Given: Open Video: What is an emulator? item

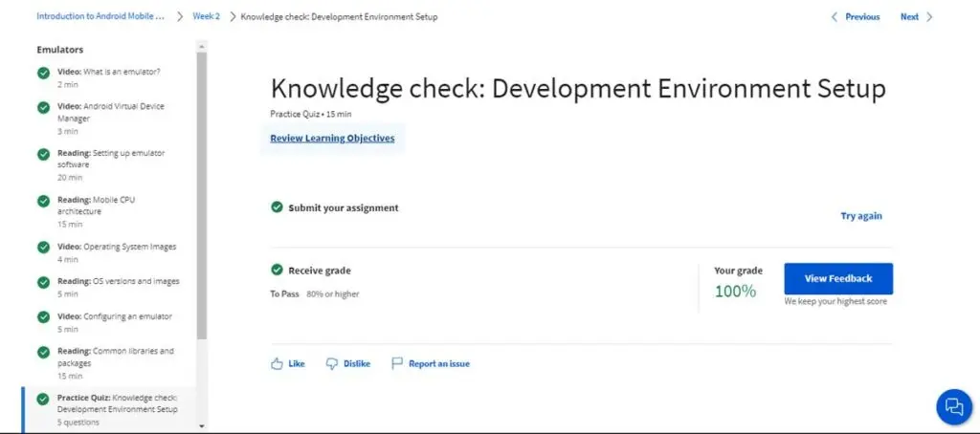Looking at the screenshot, I should point(109,77).
